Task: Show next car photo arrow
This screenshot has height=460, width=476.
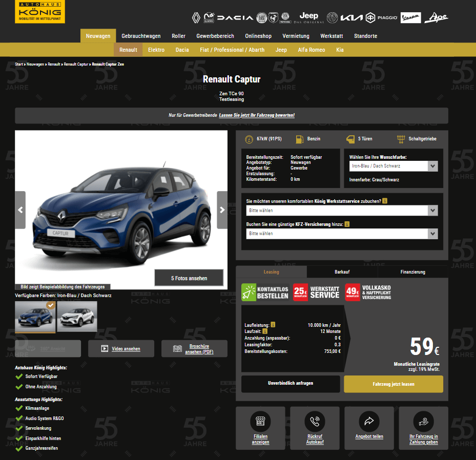Action: point(222,210)
